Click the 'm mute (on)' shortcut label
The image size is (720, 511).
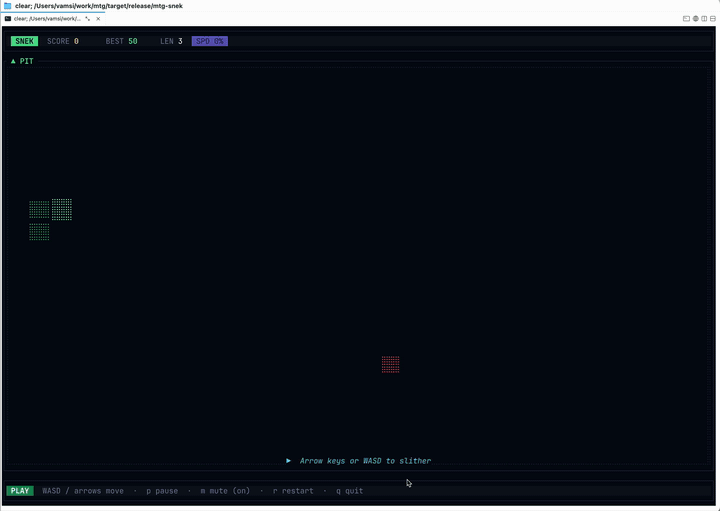(x=225, y=491)
